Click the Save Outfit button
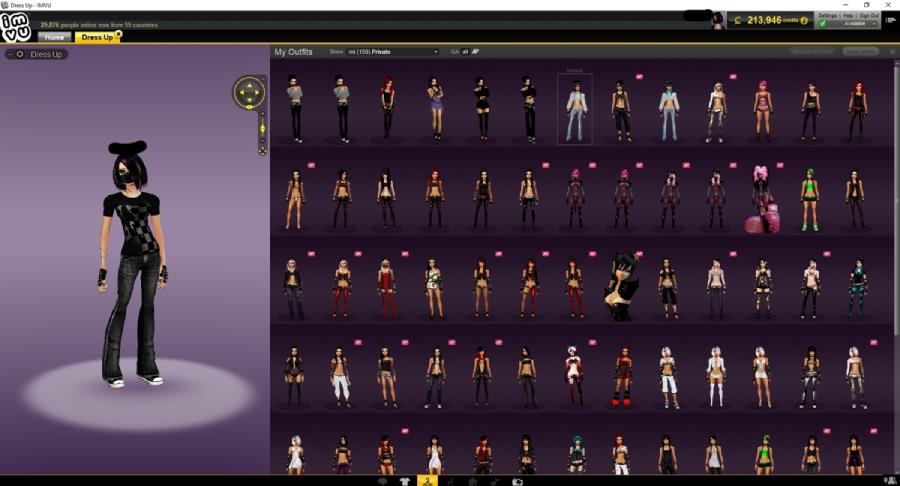This screenshot has height=486, width=900. (860, 52)
